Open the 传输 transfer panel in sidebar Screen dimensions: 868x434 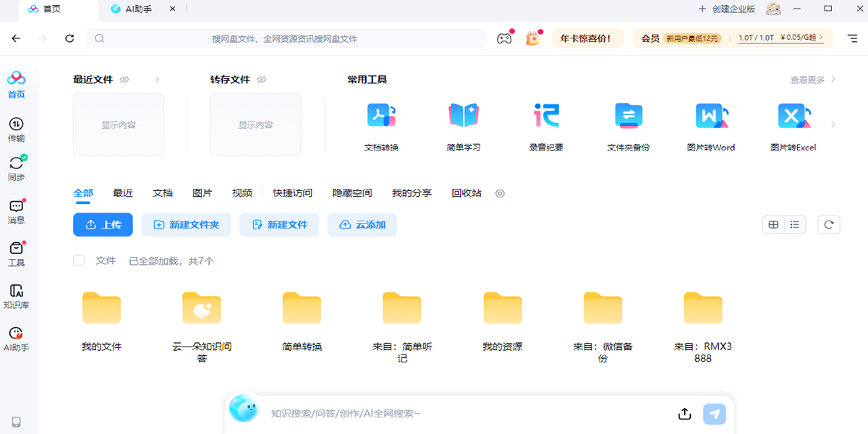click(x=16, y=129)
